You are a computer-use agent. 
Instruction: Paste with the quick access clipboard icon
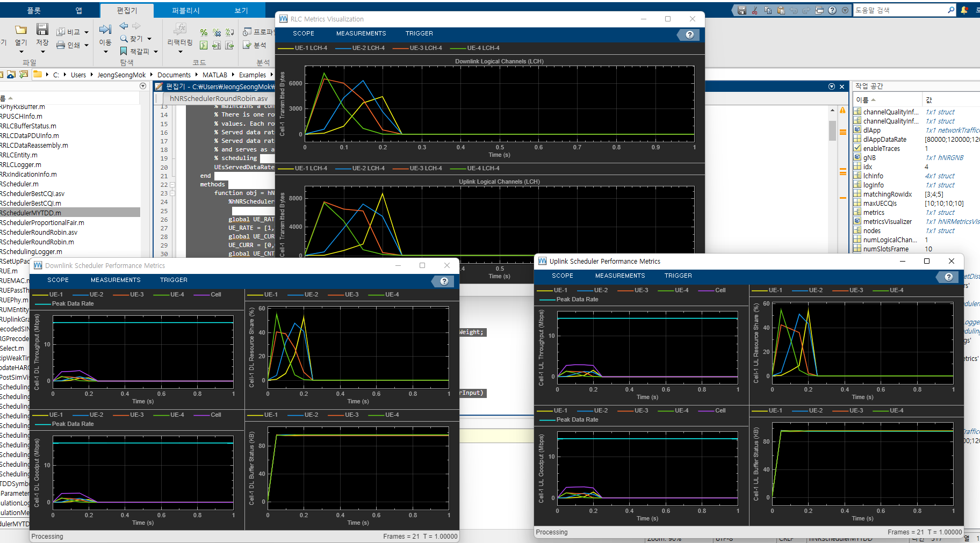point(781,10)
